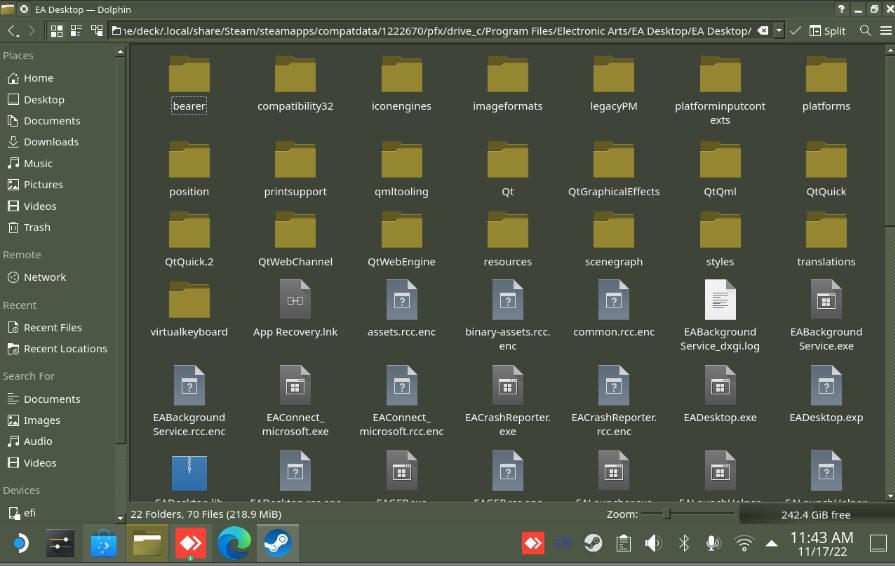Switch to Compact view mode
This screenshot has height=566, width=895.
78,31
